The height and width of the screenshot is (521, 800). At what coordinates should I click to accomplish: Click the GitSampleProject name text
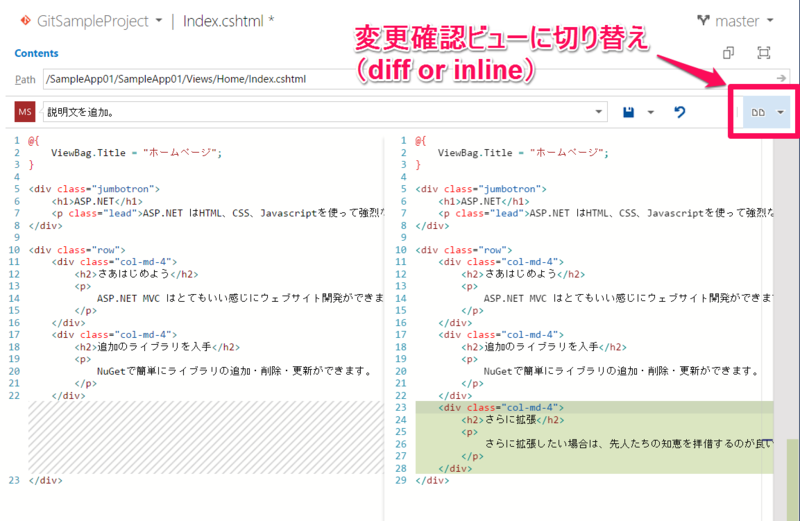[92, 21]
